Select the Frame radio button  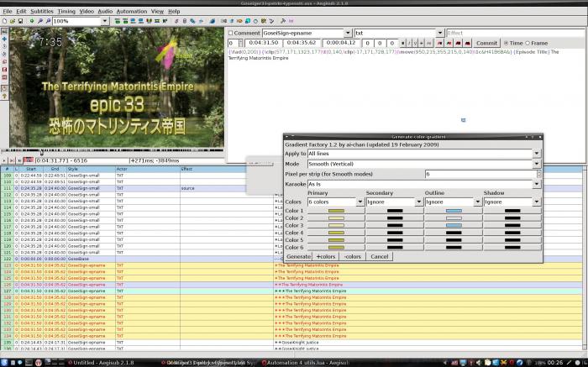(528, 43)
